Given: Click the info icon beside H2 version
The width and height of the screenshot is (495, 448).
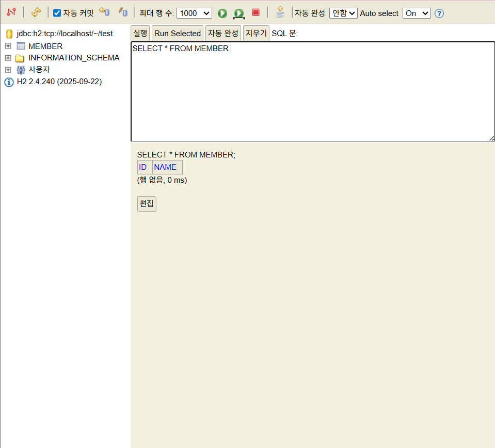Looking at the screenshot, I should point(9,82).
